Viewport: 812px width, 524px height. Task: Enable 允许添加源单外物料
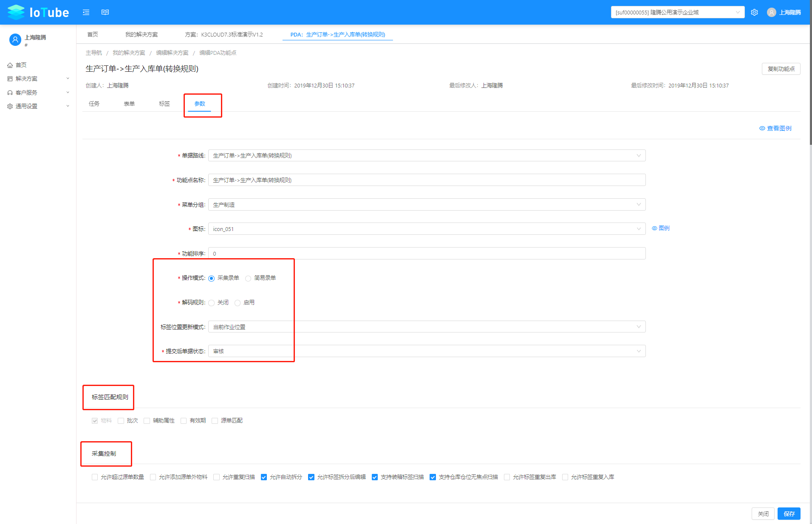coord(153,477)
